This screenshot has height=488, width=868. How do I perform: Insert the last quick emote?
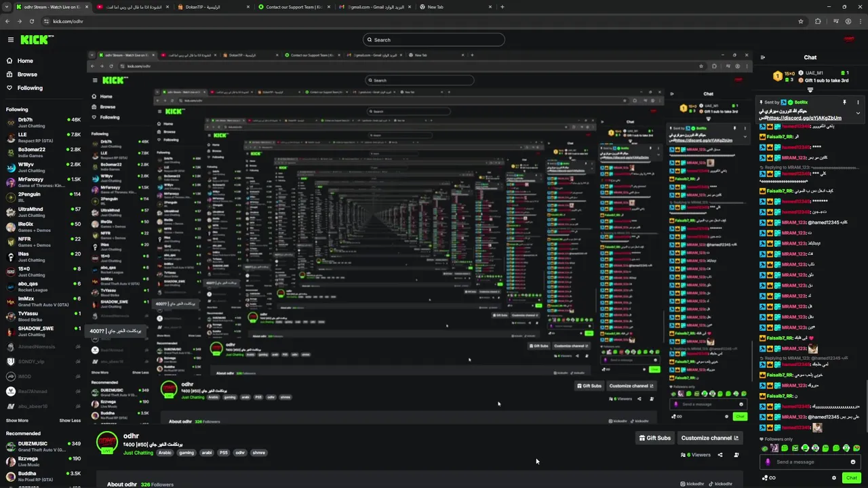coord(856,448)
